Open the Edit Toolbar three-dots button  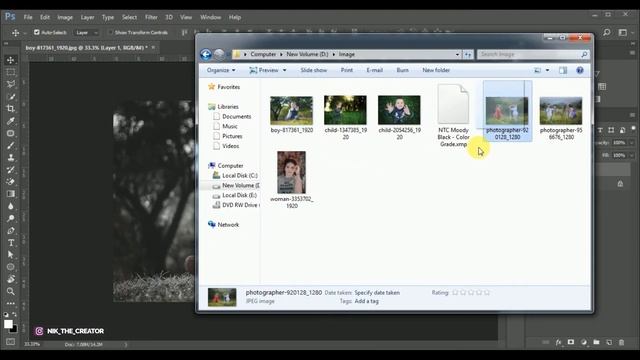click(11, 304)
